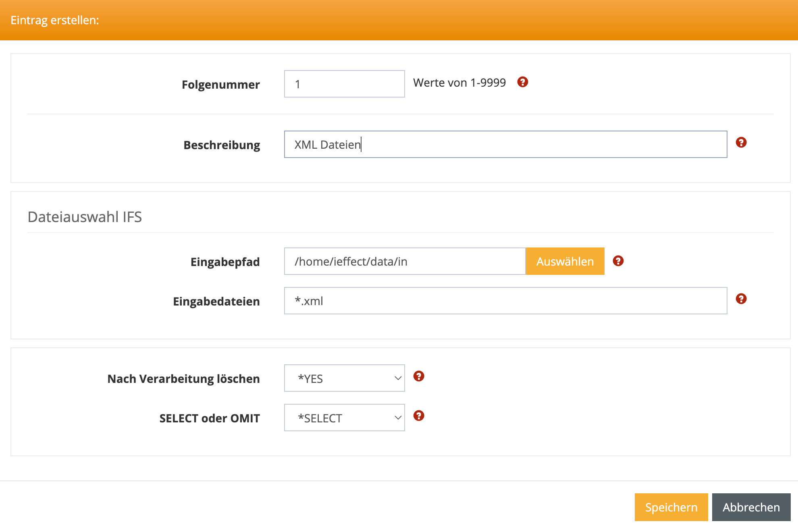Open help for Nach Verarbeitung löschen
The height and width of the screenshot is (532, 798).
(x=419, y=376)
